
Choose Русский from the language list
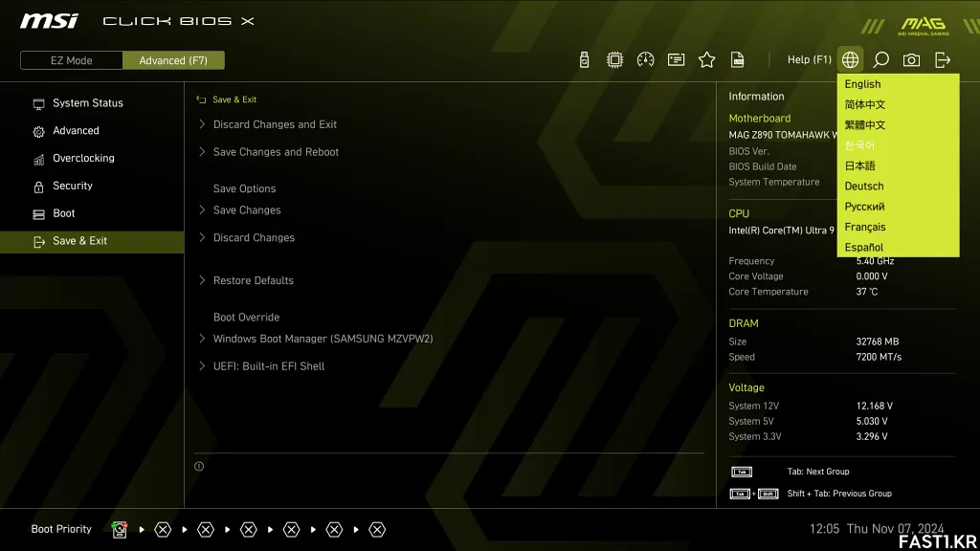(x=898, y=207)
